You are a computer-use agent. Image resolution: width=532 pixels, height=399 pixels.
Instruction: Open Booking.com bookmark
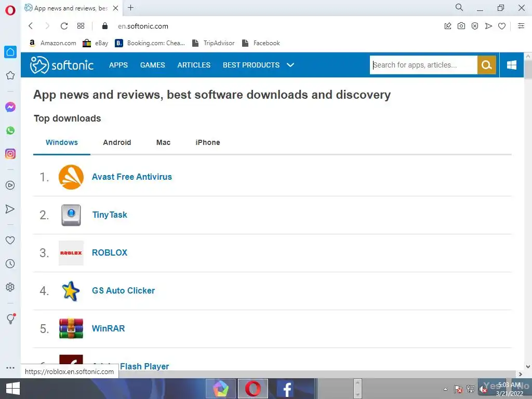(150, 43)
